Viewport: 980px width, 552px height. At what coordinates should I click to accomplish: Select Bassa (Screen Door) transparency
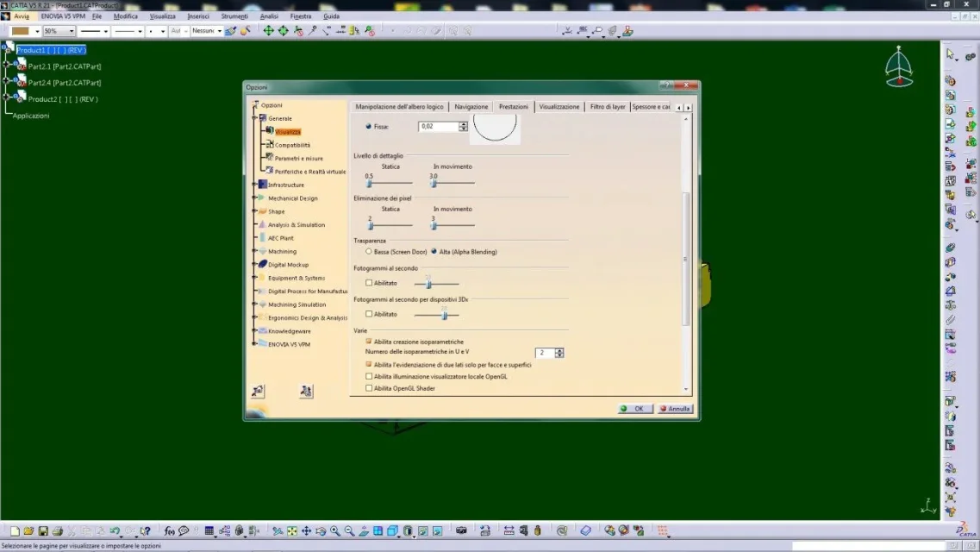[369, 251]
